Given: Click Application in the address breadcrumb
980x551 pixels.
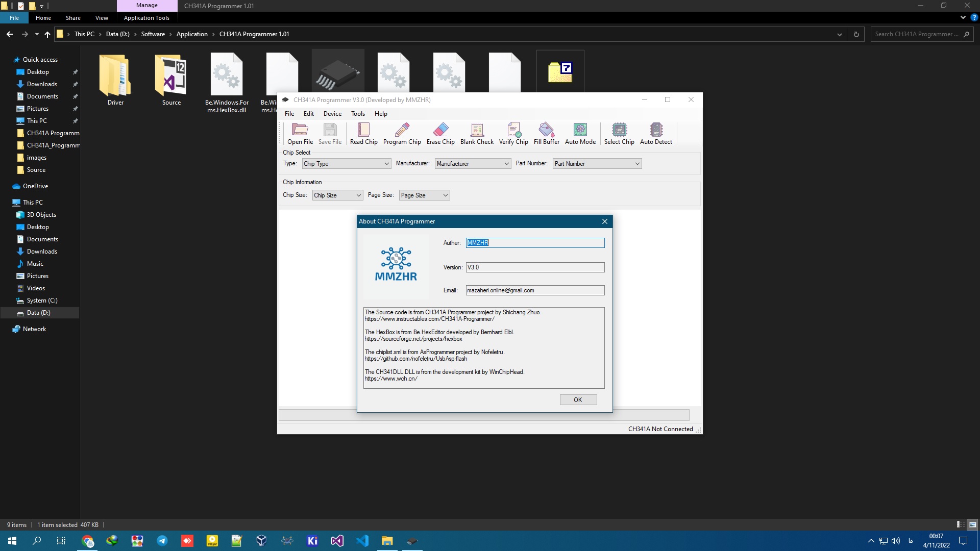Looking at the screenshot, I should coord(192,34).
